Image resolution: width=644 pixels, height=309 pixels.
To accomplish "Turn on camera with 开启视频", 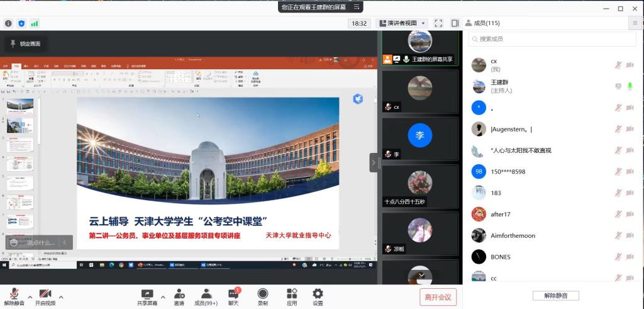I will 45,296.
